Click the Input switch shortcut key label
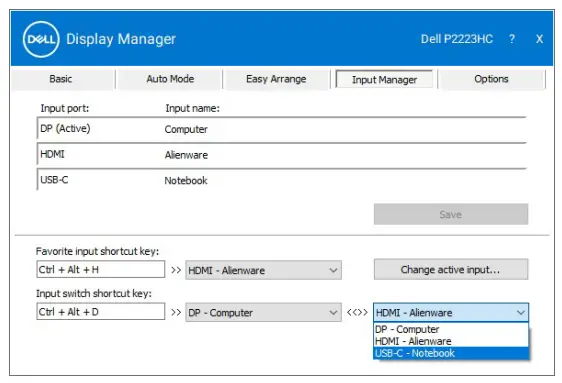Image resolution: width=562 pixels, height=383 pixels. point(94,293)
